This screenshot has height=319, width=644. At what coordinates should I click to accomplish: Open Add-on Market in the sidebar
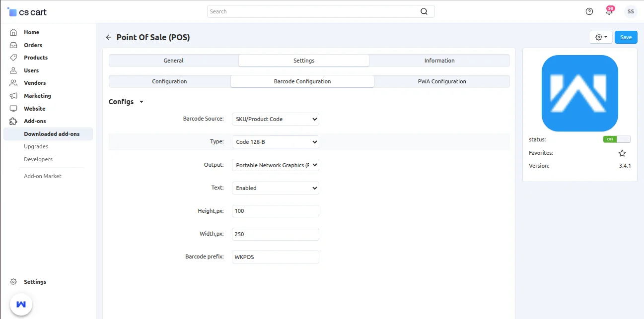(43, 176)
